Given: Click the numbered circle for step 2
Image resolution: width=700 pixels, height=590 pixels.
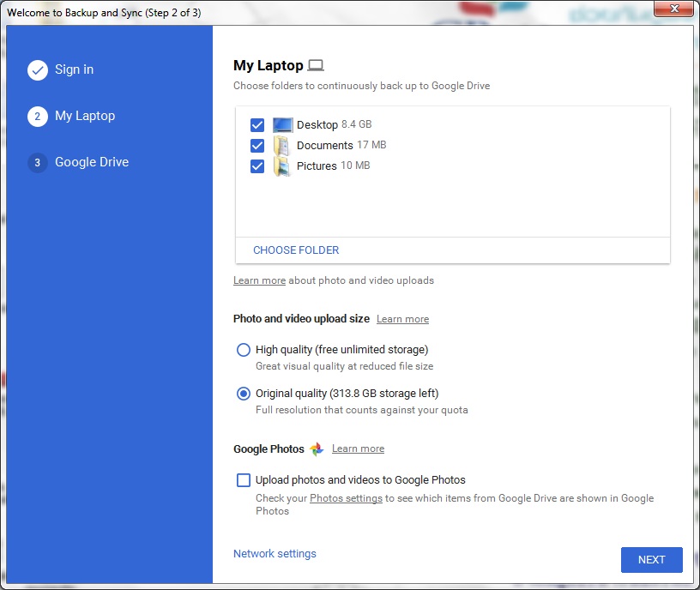Looking at the screenshot, I should 38,116.
